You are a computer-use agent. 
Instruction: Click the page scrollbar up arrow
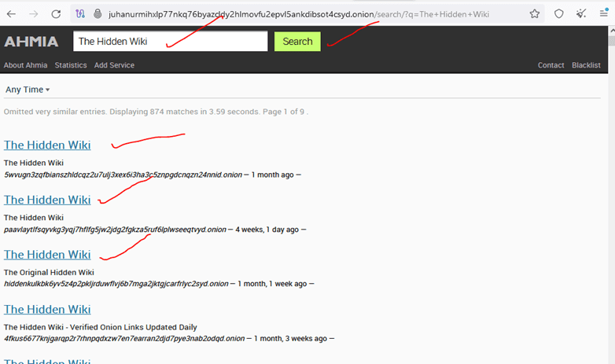click(x=612, y=31)
